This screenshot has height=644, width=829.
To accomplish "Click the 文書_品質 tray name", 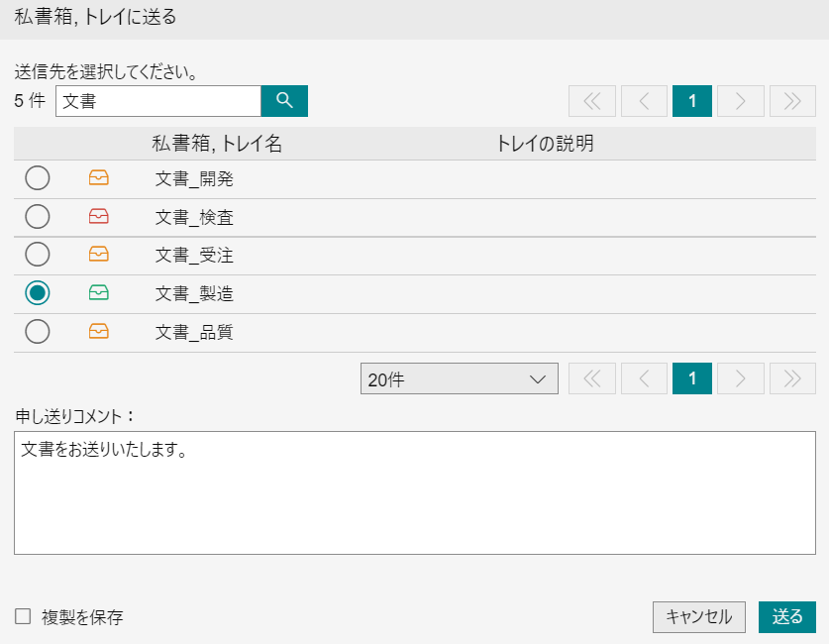I will tap(194, 333).
